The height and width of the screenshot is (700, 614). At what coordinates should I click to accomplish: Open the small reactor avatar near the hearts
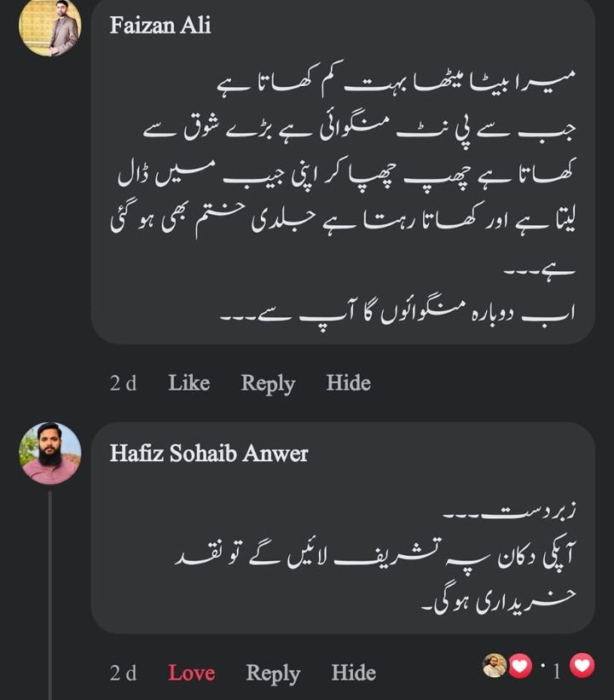[x=495, y=667]
